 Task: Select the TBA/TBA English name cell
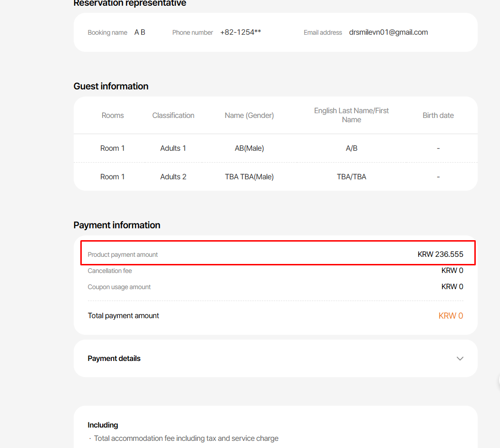[x=351, y=177]
